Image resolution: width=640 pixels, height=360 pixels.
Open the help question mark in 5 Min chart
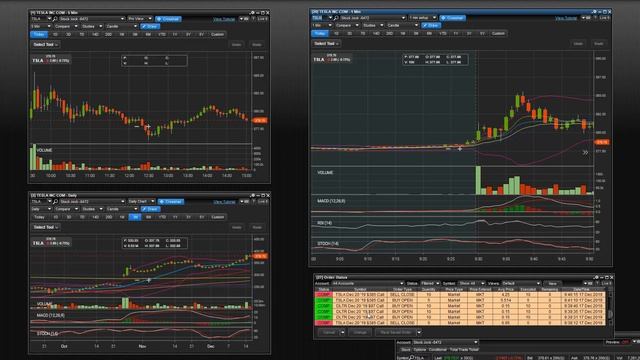tap(253, 19)
